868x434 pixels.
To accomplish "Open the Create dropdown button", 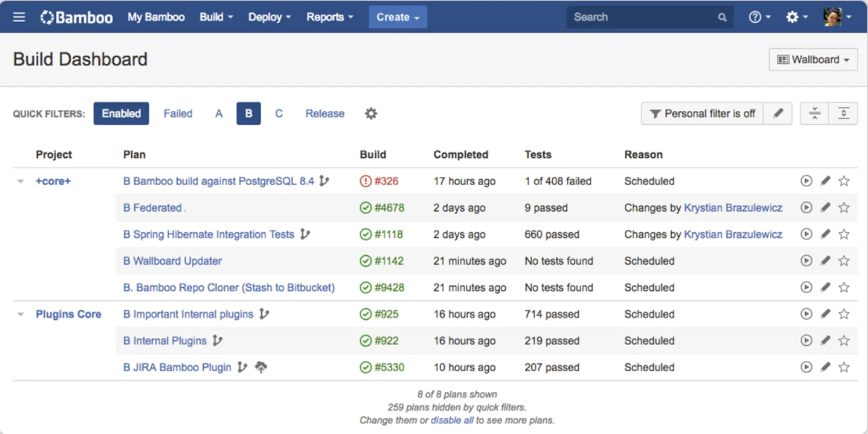I will (x=398, y=17).
